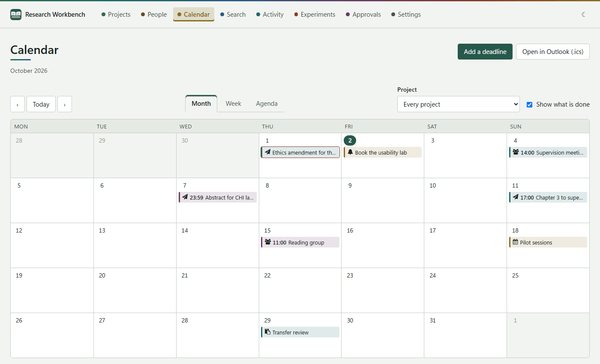Click Open in Outlook (.ics) button
This screenshot has width=600, height=364.
(553, 51)
